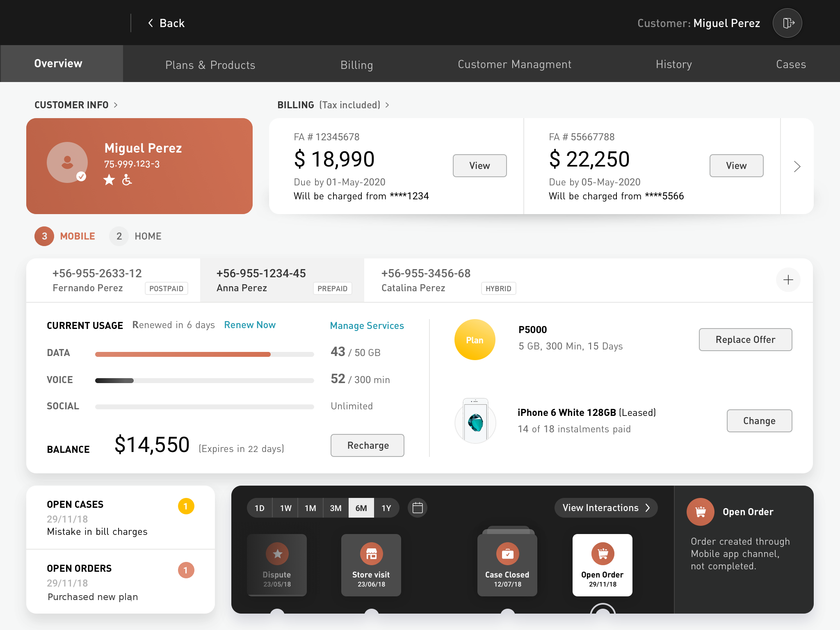Click the home lines count badge 2
The height and width of the screenshot is (630, 840).
119,236
